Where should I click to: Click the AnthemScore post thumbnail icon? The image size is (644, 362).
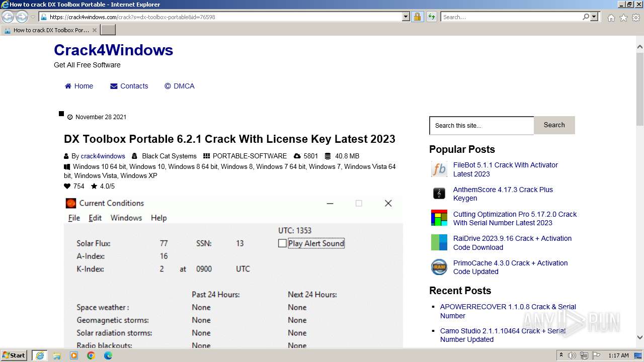(439, 194)
